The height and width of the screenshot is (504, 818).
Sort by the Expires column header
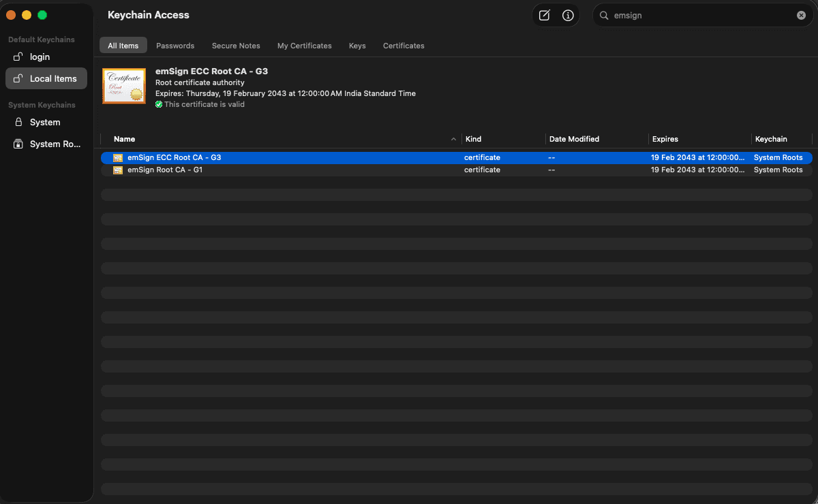699,139
